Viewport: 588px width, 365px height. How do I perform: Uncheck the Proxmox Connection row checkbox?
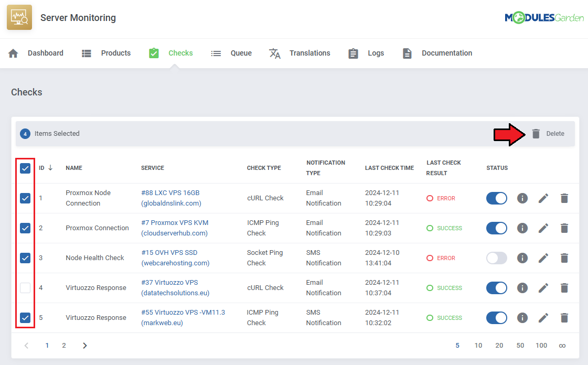25,228
